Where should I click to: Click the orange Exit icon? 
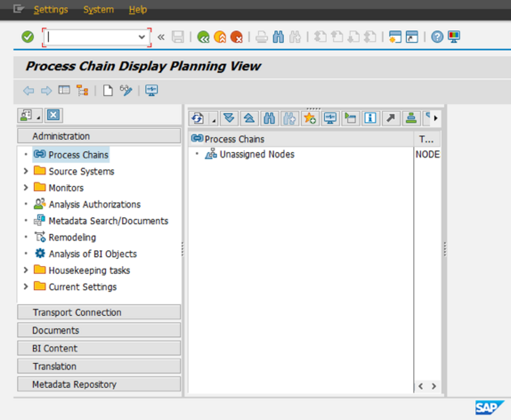pyautogui.click(x=220, y=37)
